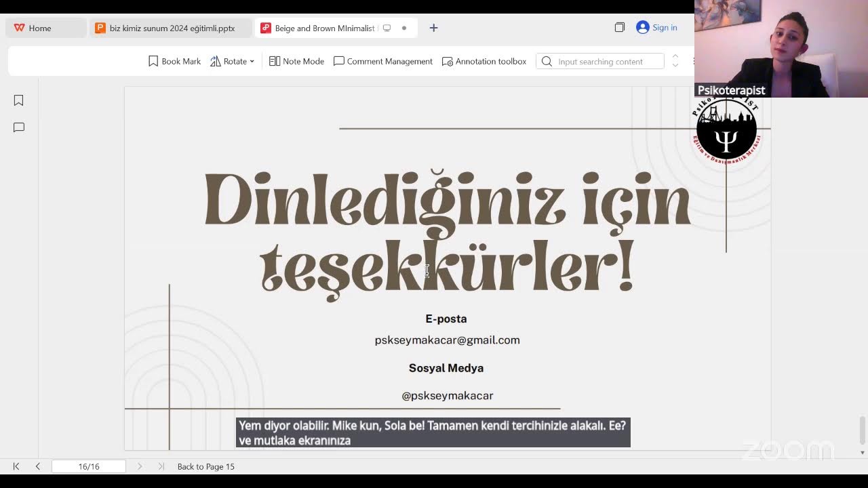Go to next search result arrow

675,65
